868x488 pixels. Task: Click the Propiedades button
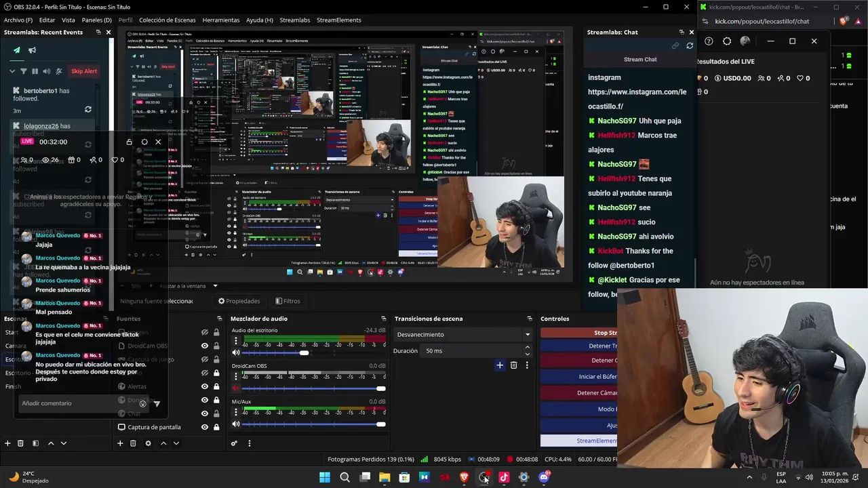pos(239,301)
